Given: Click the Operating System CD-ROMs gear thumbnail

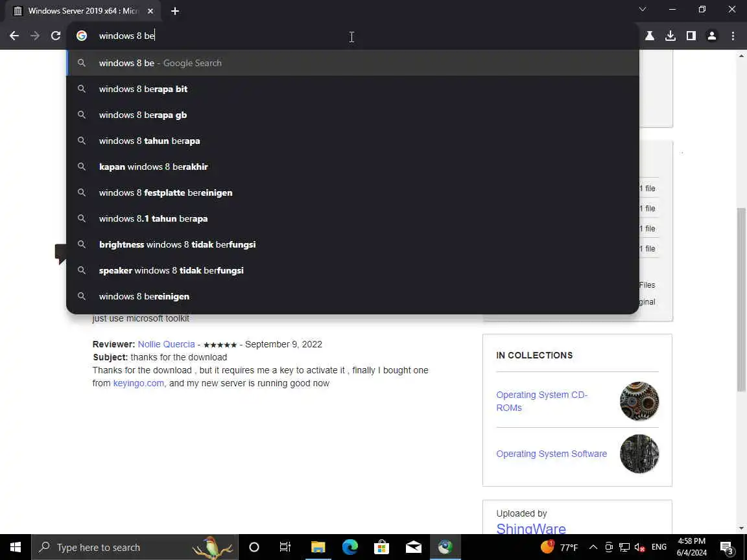Looking at the screenshot, I should (x=639, y=401).
